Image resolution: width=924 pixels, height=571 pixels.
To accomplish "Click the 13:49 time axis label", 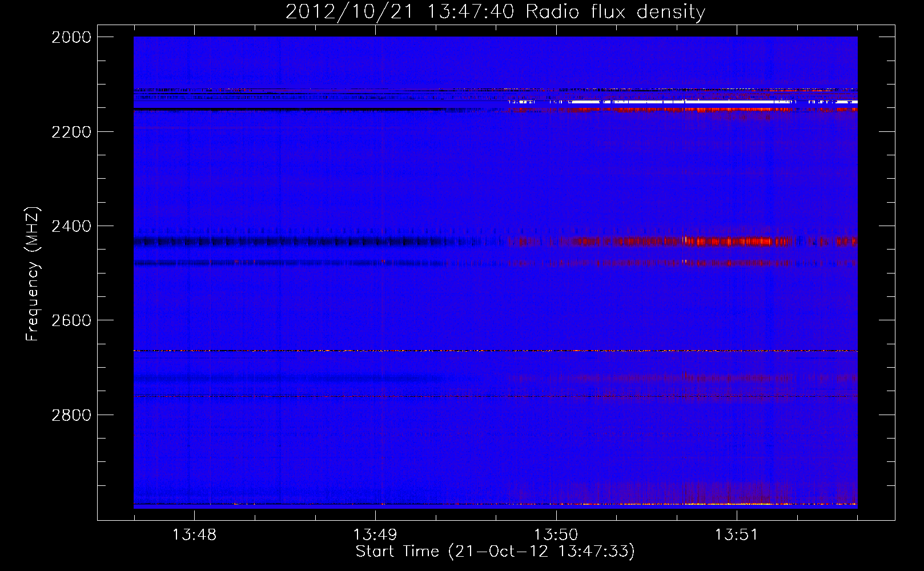I will [x=375, y=535].
